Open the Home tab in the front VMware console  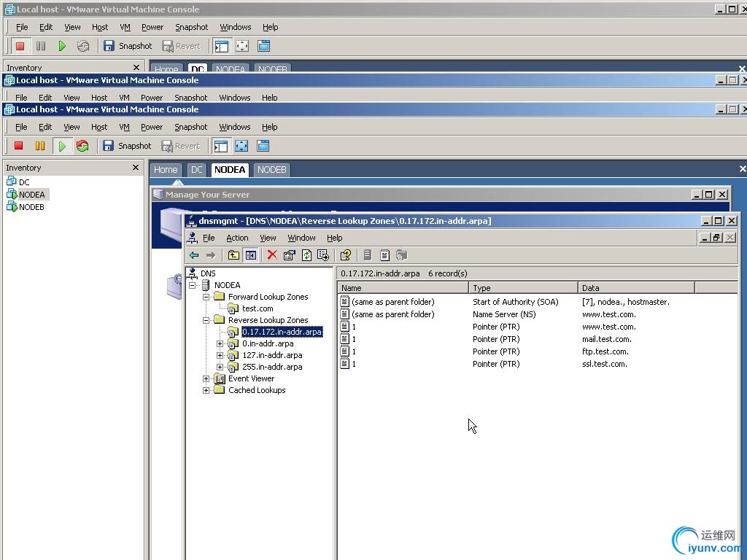point(166,169)
